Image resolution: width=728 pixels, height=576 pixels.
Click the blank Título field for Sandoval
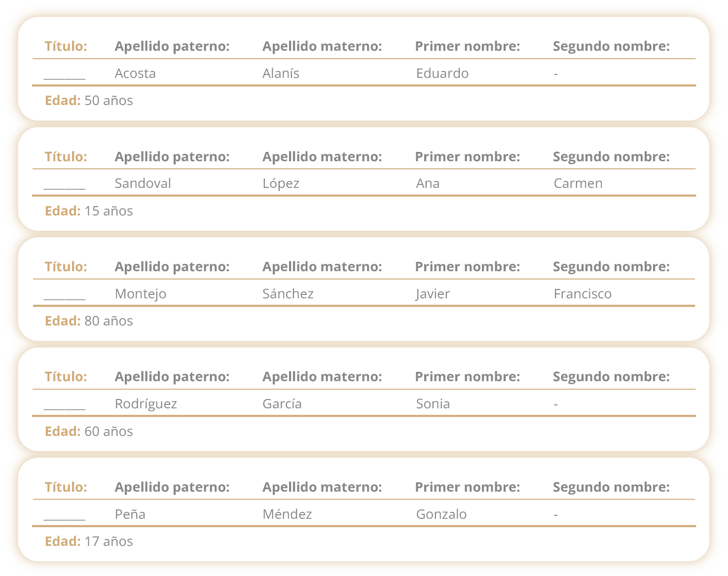64,184
